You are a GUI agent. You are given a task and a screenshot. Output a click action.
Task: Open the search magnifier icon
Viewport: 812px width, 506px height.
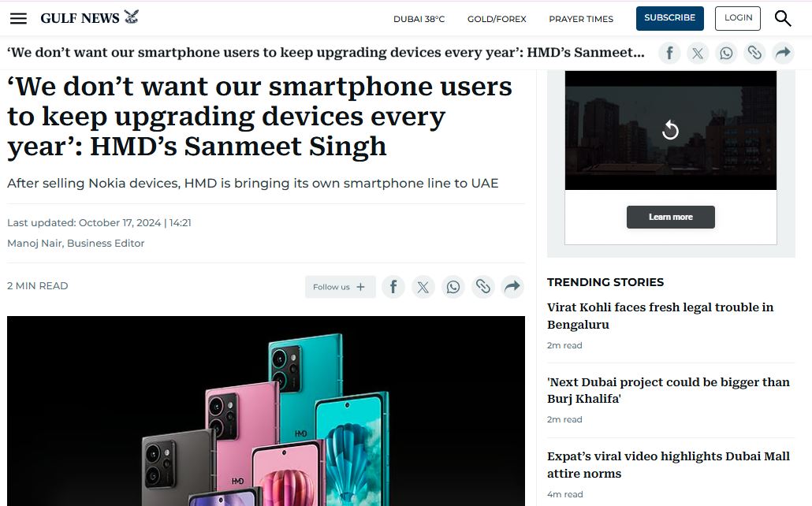783,19
